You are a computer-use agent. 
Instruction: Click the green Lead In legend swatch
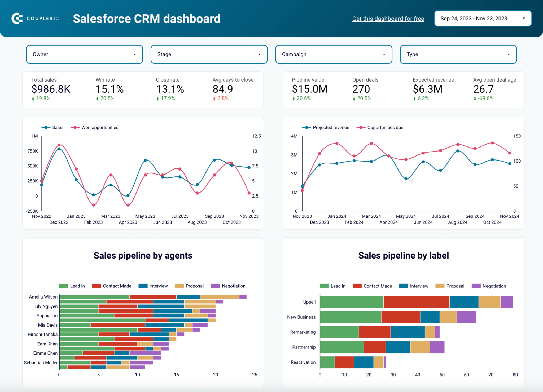tap(63, 286)
